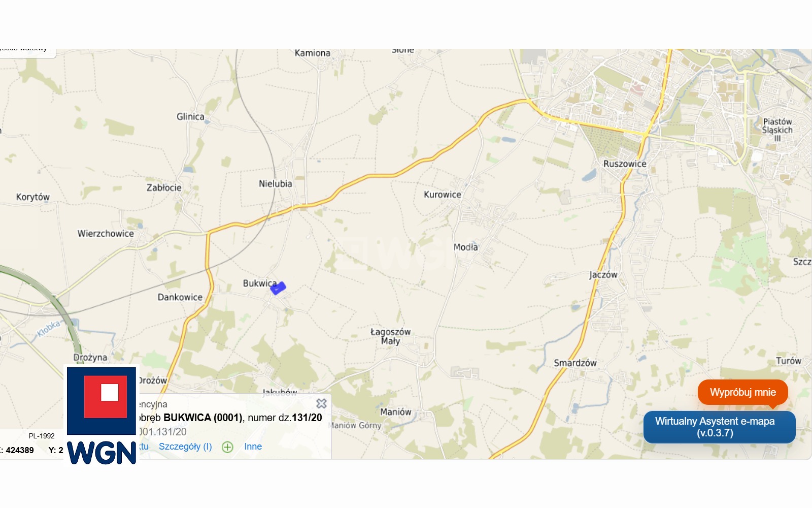Open the Szczegóły (I) link
The image size is (812, 508).
(185, 447)
